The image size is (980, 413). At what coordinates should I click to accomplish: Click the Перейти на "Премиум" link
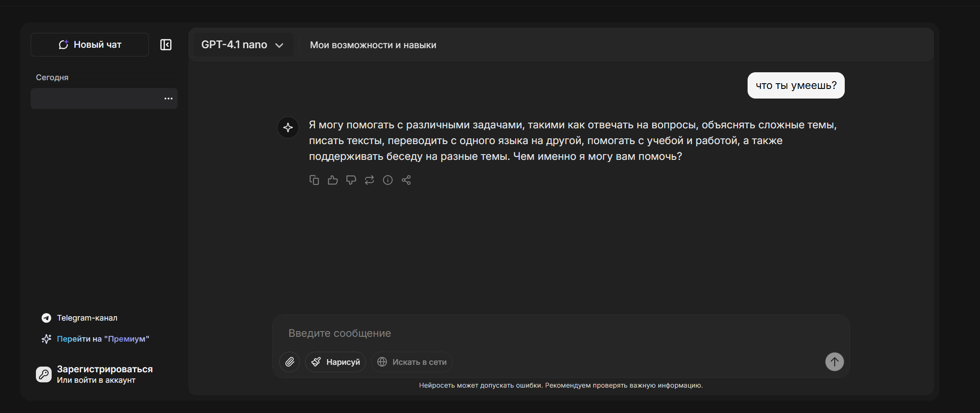(x=102, y=339)
